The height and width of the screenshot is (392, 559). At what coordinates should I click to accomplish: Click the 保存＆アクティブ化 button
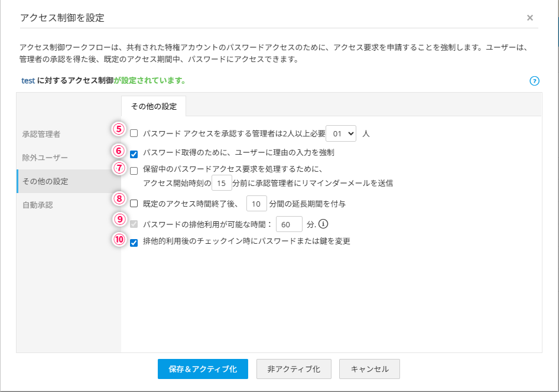[x=203, y=369]
